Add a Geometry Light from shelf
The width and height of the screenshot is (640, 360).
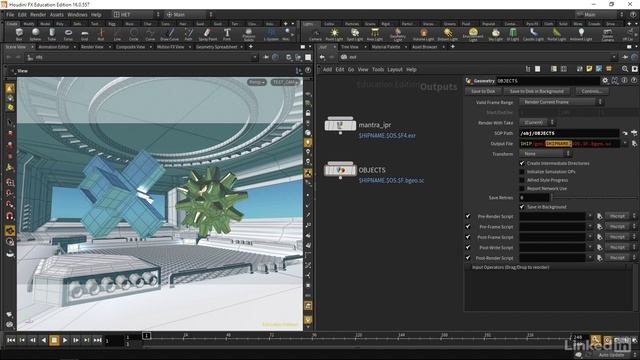[x=398, y=35]
